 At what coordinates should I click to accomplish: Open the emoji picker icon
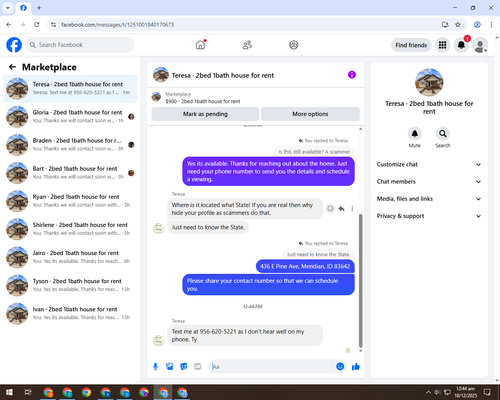[x=340, y=367]
